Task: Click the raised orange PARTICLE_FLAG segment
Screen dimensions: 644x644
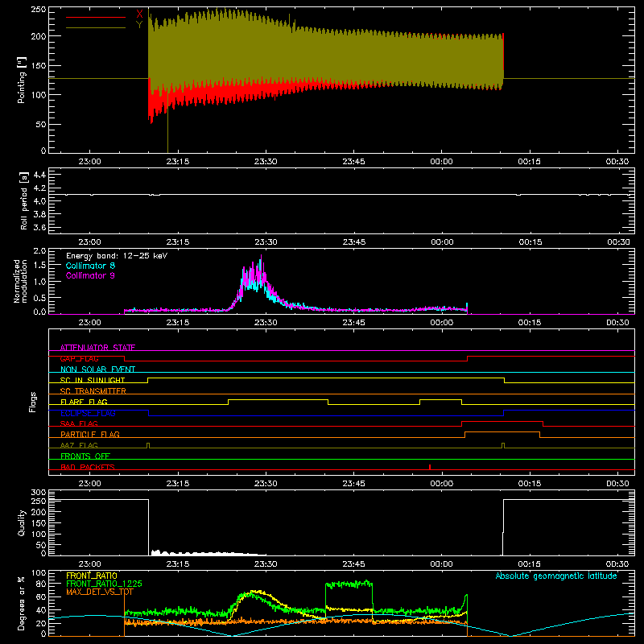Action: coord(502,432)
